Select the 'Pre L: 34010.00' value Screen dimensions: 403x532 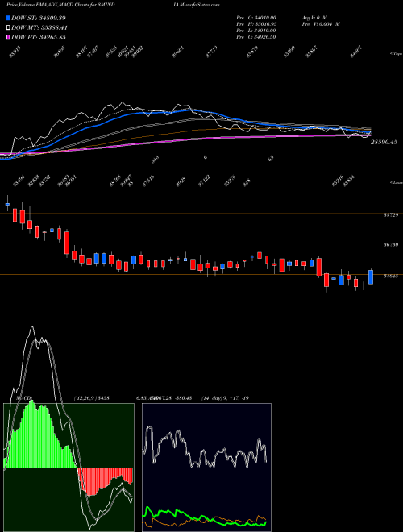[x=256, y=31]
